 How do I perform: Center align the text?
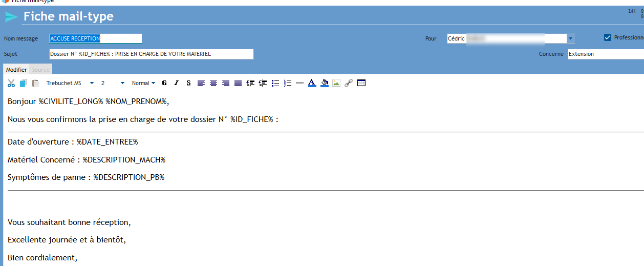(x=213, y=83)
